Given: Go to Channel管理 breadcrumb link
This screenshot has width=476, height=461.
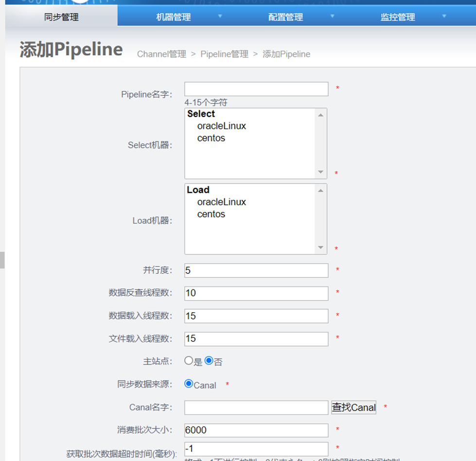Looking at the screenshot, I should [161, 54].
